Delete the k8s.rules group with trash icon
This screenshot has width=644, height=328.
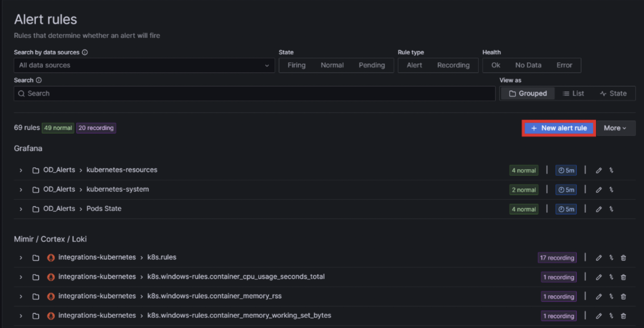(x=623, y=258)
